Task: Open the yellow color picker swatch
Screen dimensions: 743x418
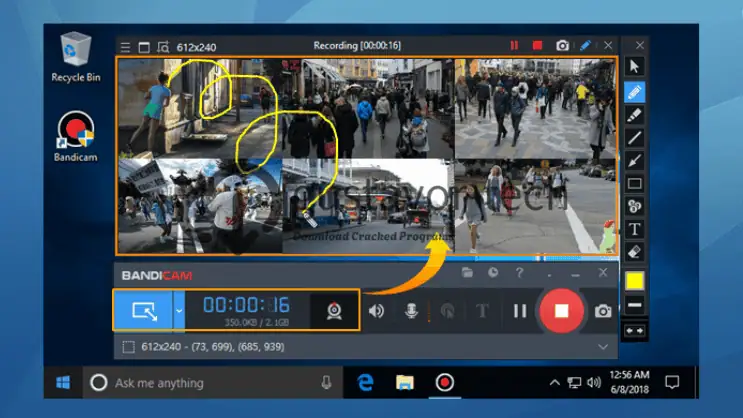Action: point(634,281)
